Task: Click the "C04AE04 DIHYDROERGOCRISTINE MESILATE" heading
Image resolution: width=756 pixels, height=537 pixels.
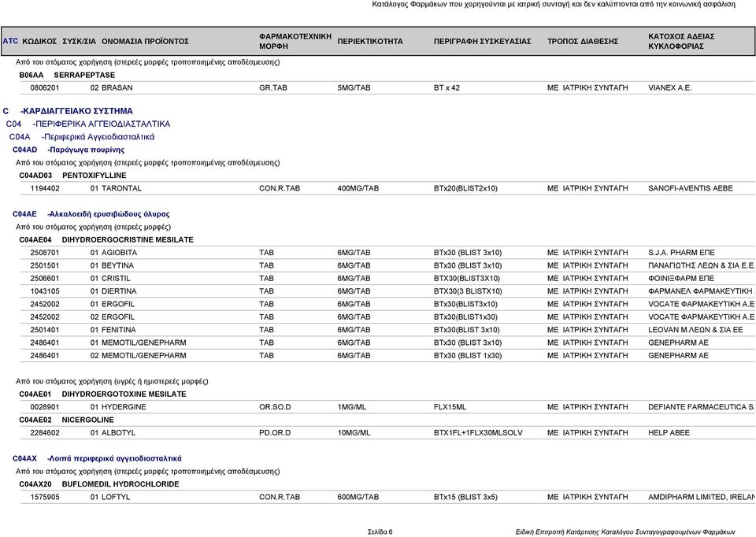Action: [x=106, y=239]
